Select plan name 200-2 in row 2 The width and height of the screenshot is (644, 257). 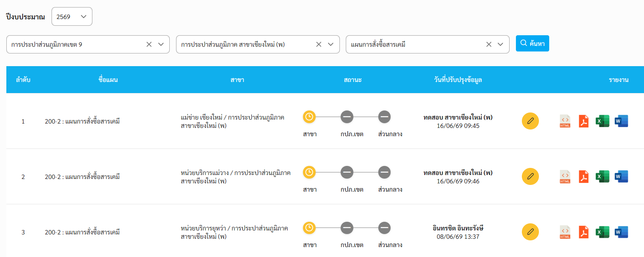tap(82, 177)
